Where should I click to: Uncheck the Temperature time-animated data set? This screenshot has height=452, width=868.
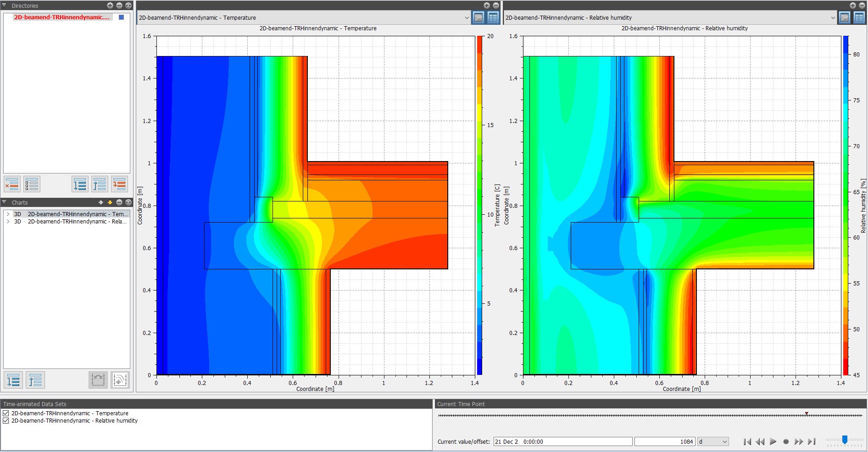pyautogui.click(x=6, y=413)
